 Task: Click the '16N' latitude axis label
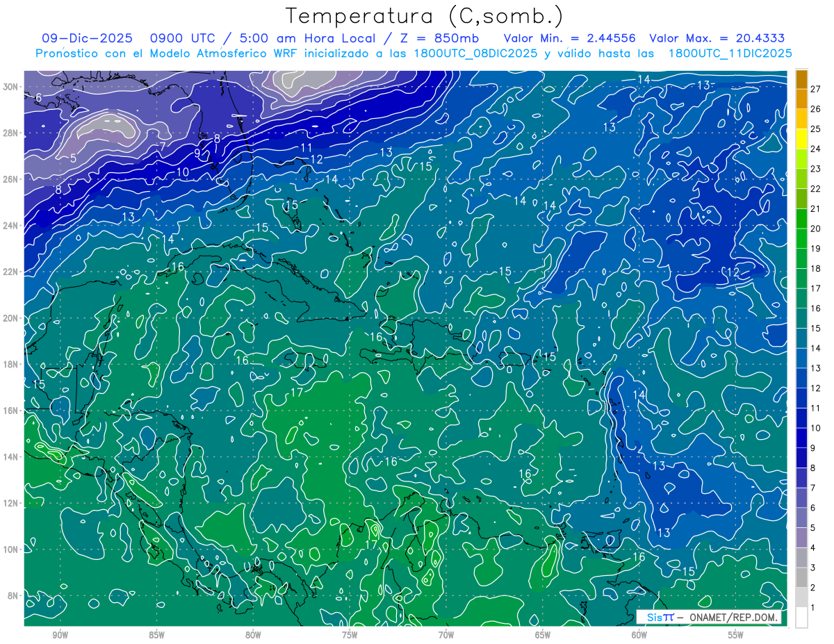(x=11, y=411)
